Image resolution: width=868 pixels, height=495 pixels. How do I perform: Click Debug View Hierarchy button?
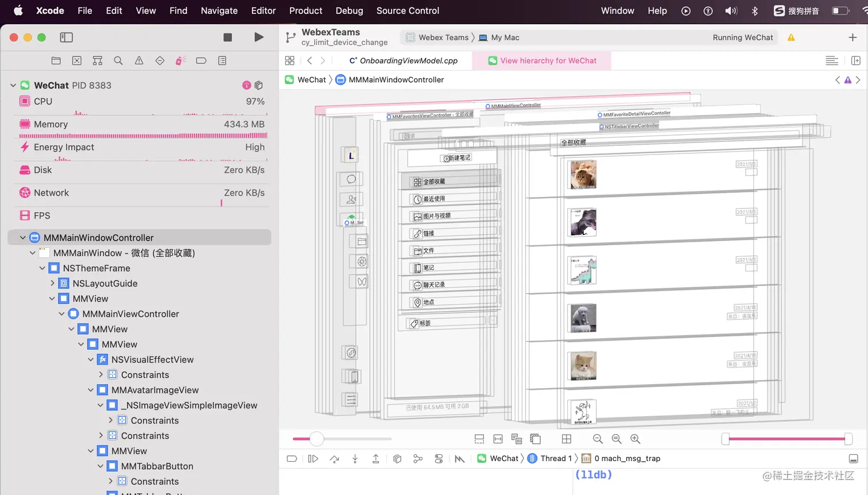tap(397, 458)
